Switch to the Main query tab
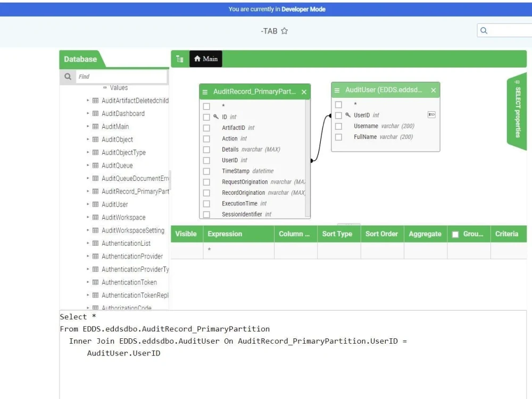Viewport: 532px width, 399px height. [205, 59]
